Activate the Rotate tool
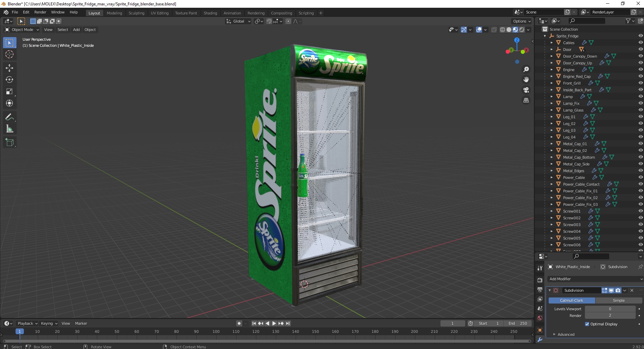Image resolution: width=644 pixels, height=349 pixels. (9, 80)
